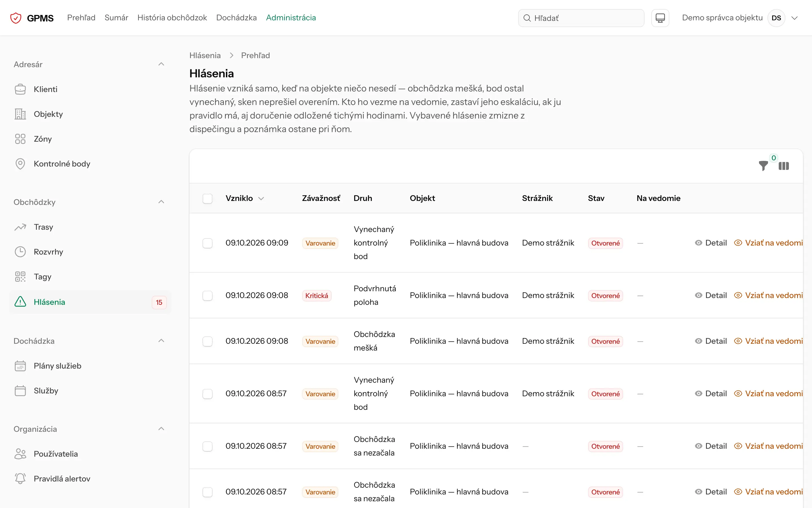This screenshot has height=508, width=812.
Task: Open the Trasy route icon
Action: pos(20,227)
